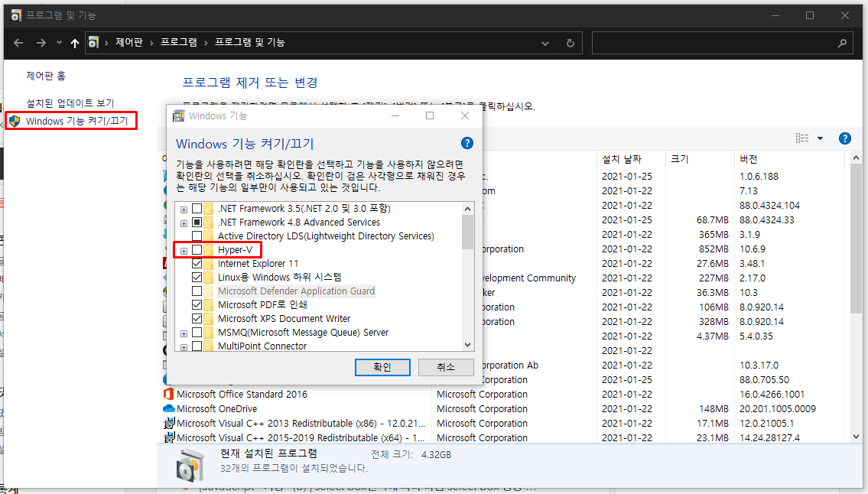Click the features list scrollbar thumb
The image size is (868, 494).
point(468,232)
